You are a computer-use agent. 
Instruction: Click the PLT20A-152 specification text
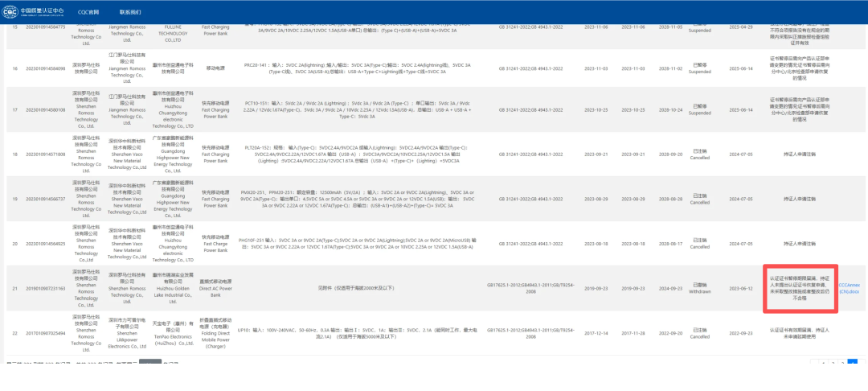[x=358, y=154]
